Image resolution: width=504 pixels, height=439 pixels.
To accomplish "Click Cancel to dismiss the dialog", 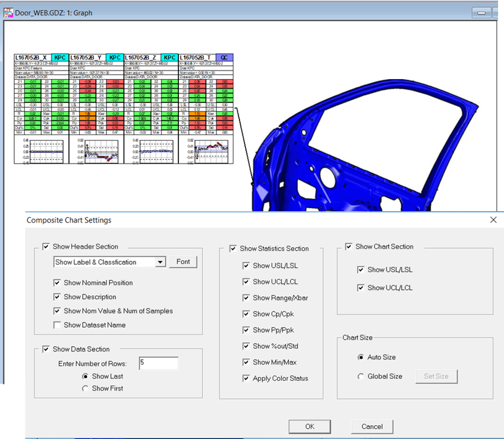I will (372, 427).
